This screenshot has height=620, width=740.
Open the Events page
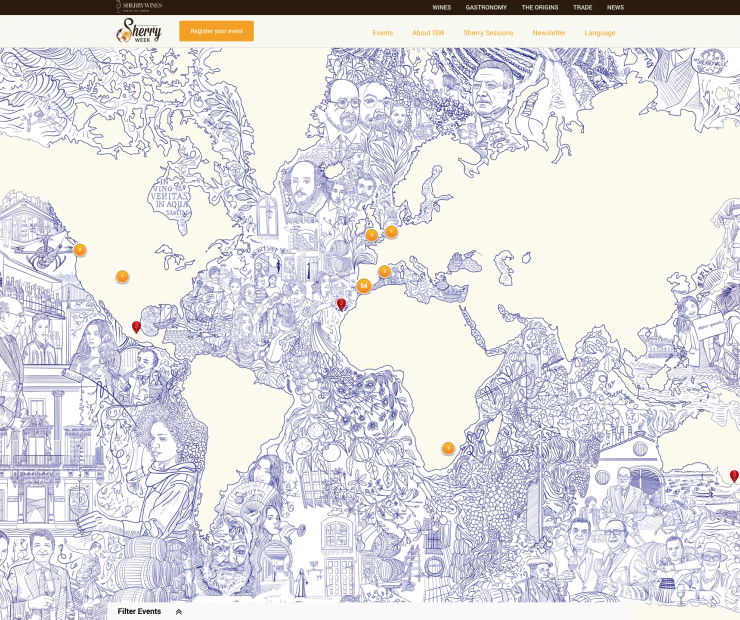pos(382,33)
